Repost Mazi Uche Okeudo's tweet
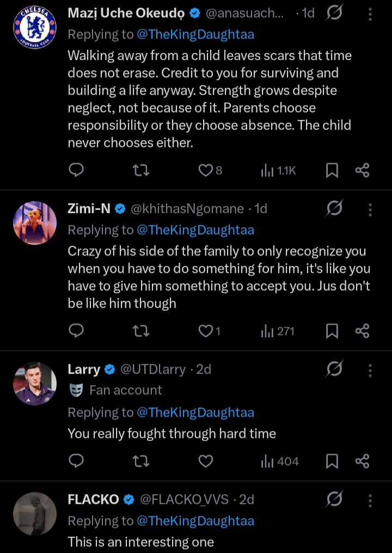Screen dimensions: 392x553 point(141,171)
